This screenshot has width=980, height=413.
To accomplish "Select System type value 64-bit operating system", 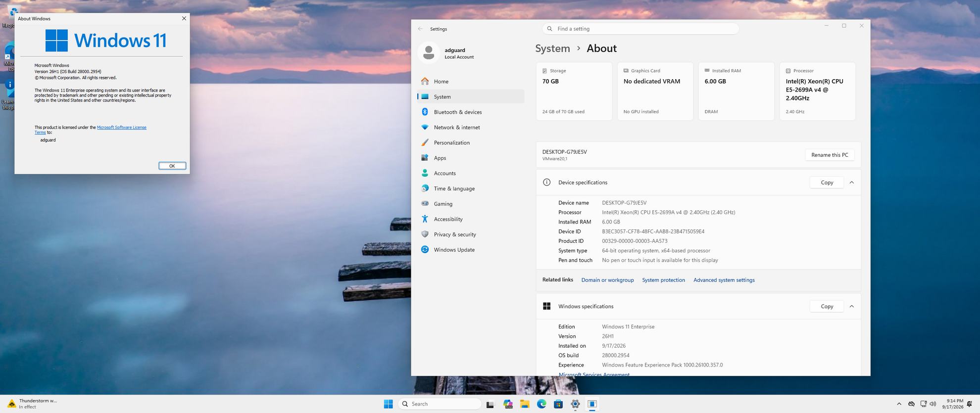I will pos(656,251).
